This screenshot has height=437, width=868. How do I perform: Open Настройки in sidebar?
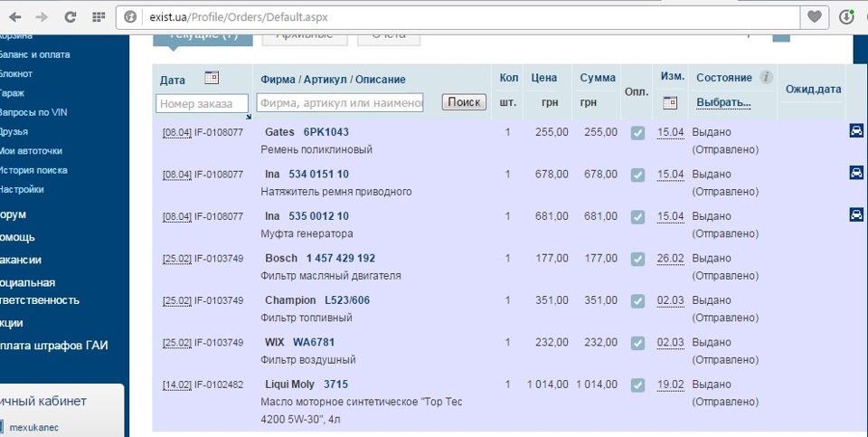[22, 189]
